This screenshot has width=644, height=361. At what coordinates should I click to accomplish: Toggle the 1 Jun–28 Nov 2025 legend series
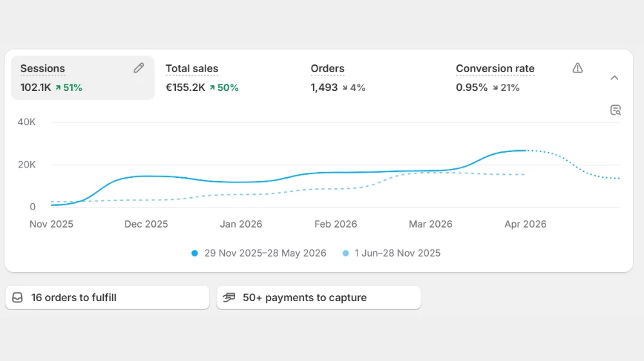392,253
